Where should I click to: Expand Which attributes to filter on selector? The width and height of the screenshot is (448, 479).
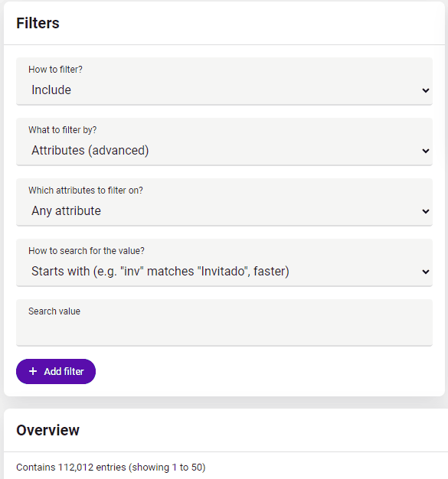coord(224,202)
